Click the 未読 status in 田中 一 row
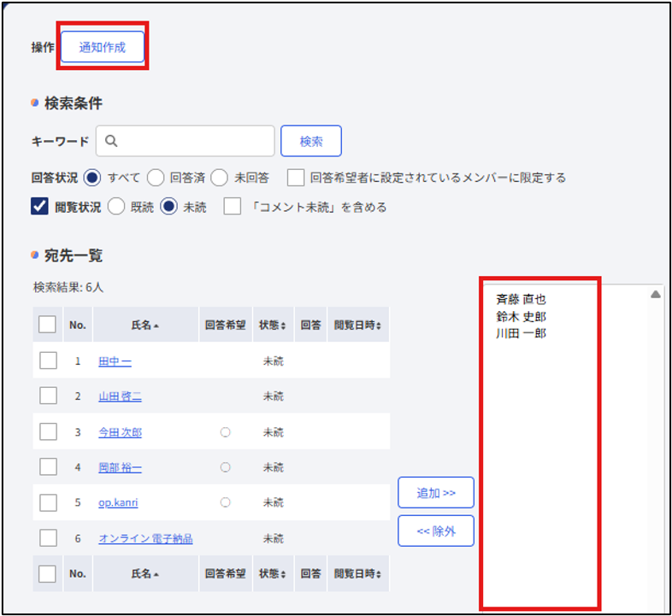 click(x=274, y=361)
